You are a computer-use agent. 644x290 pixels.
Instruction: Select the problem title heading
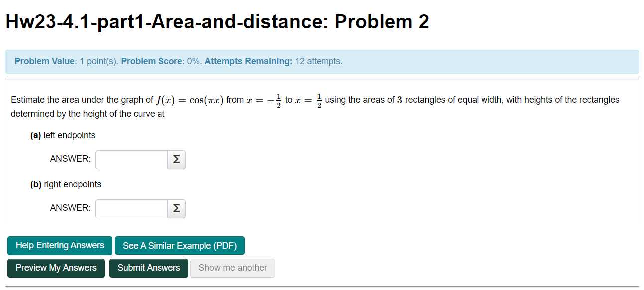[x=216, y=21]
